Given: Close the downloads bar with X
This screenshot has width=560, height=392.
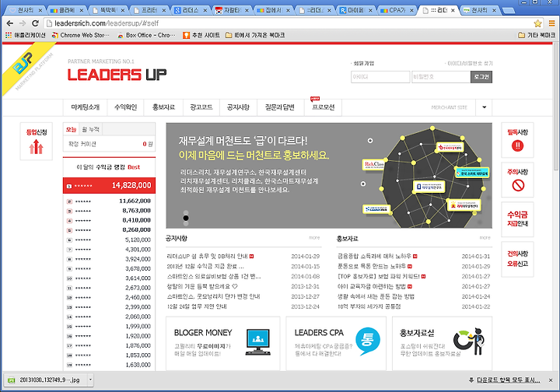Looking at the screenshot, I should (551, 380).
